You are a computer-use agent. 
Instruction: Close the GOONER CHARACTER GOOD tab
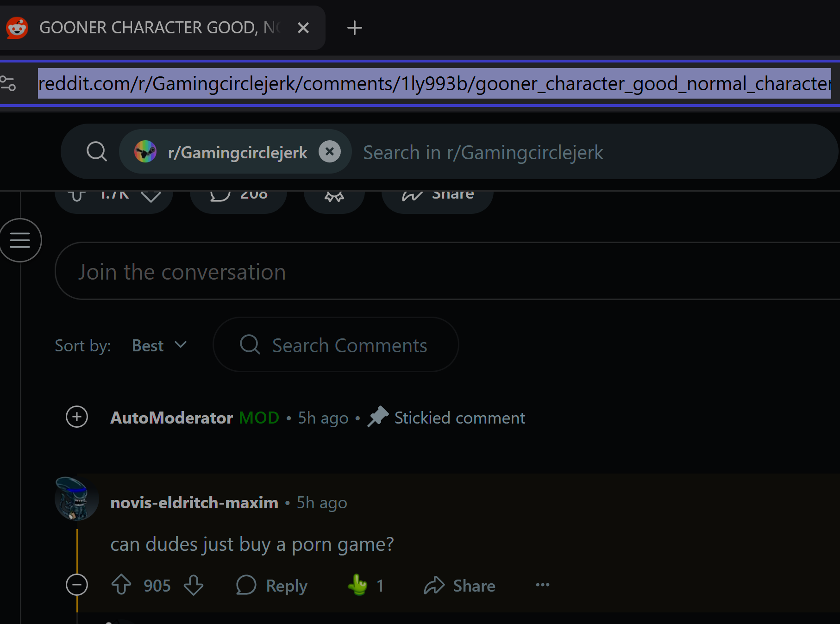click(303, 28)
